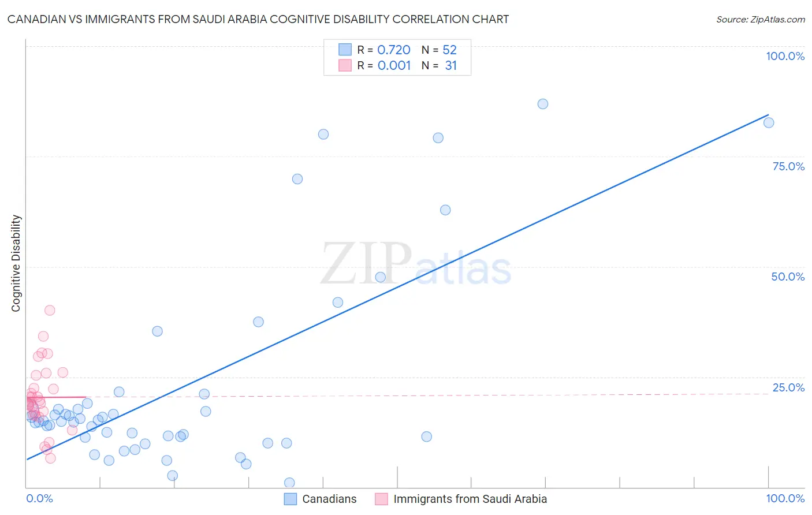Click the blue point at the chart's bottom near zero
This screenshot has height=515, width=812.
point(289,483)
